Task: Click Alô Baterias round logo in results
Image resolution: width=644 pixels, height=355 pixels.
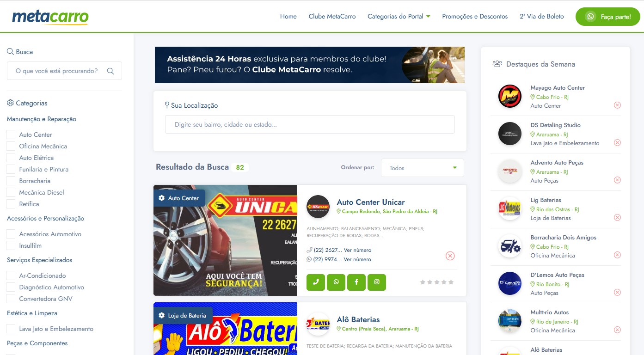Action: [318, 324]
